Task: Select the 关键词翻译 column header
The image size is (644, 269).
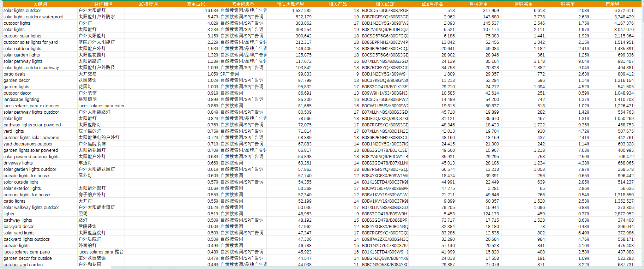Action: click(101, 4)
